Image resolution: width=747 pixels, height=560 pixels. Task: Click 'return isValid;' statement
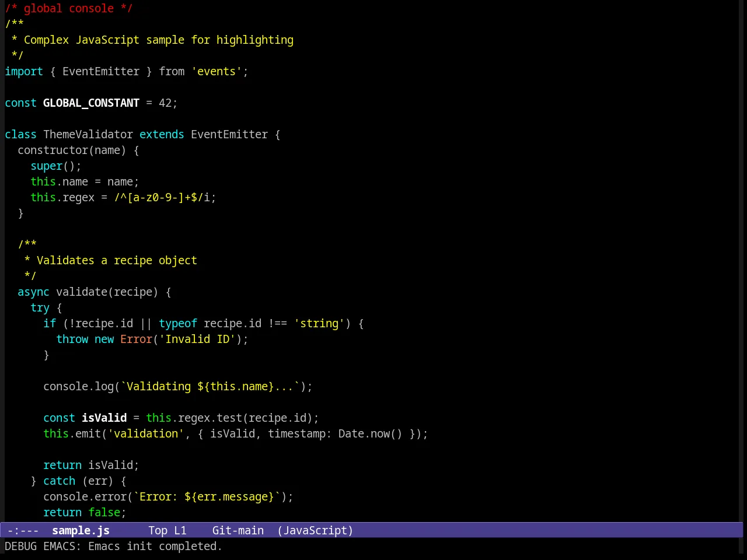pyautogui.click(x=91, y=465)
